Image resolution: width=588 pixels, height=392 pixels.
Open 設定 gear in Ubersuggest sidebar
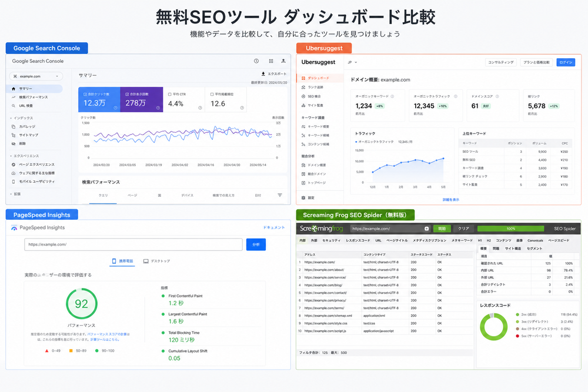(303, 198)
